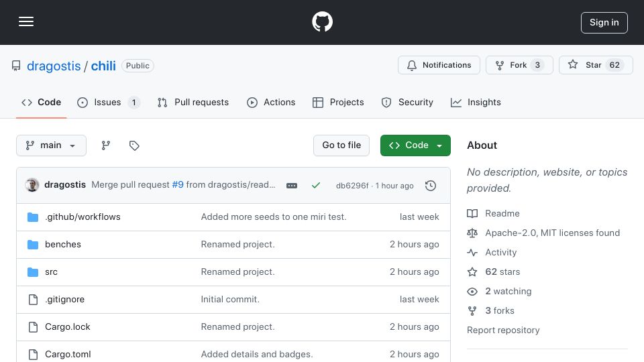Open dragostis avatar in the commit row
644x362 pixels.
coord(32,185)
